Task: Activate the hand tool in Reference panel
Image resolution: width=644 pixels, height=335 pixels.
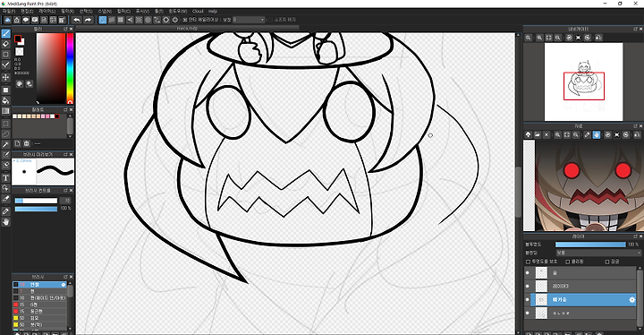Action: [x=597, y=134]
